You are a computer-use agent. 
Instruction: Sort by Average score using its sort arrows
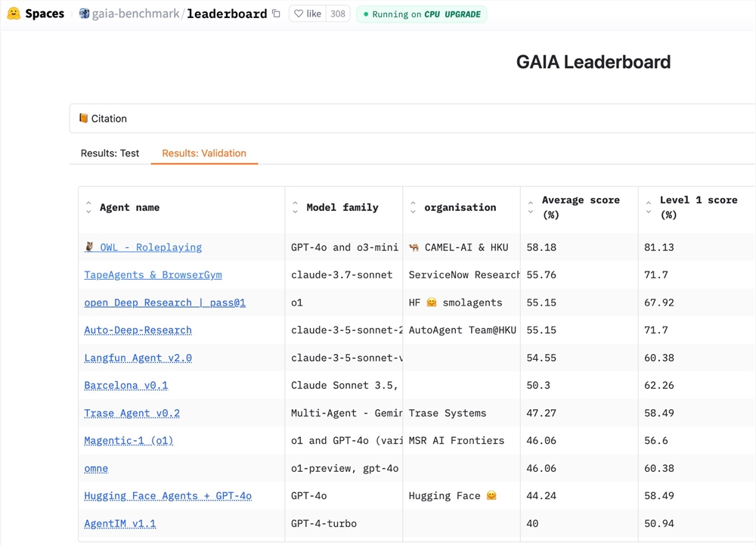pyautogui.click(x=531, y=207)
